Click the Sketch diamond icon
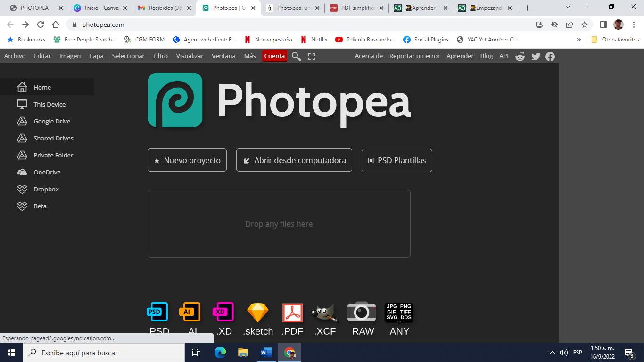The height and width of the screenshot is (362, 644). (258, 312)
